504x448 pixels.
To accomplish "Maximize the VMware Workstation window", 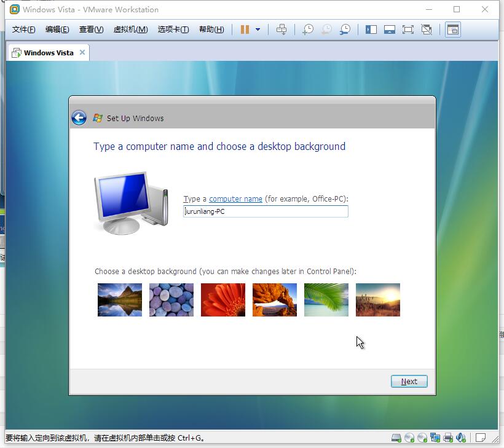I will click(x=457, y=10).
